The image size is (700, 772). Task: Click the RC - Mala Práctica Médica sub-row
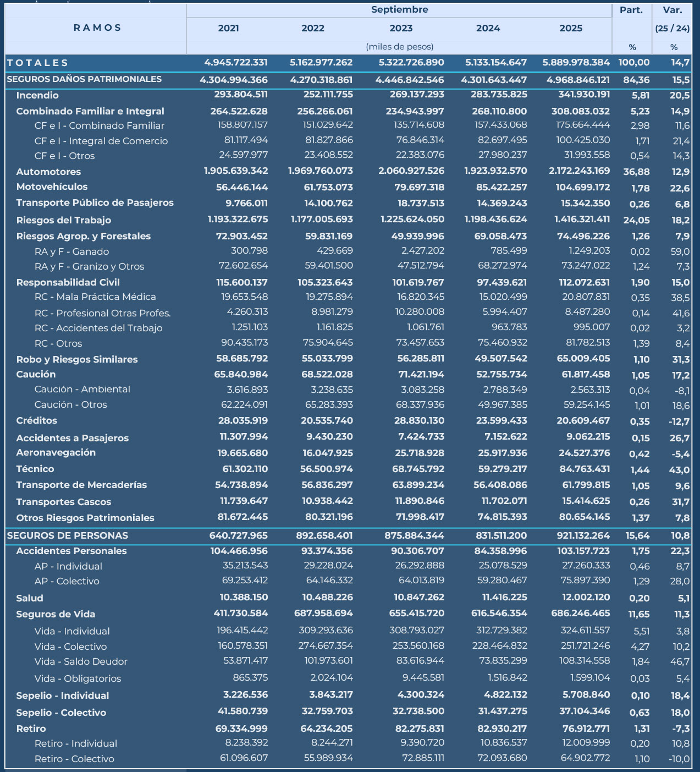(x=95, y=297)
